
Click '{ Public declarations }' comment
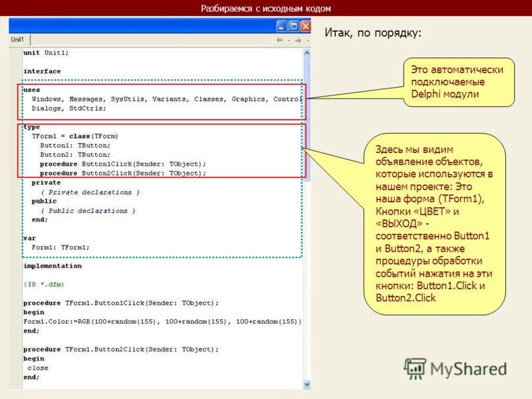pyautogui.click(x=88, y=211)
